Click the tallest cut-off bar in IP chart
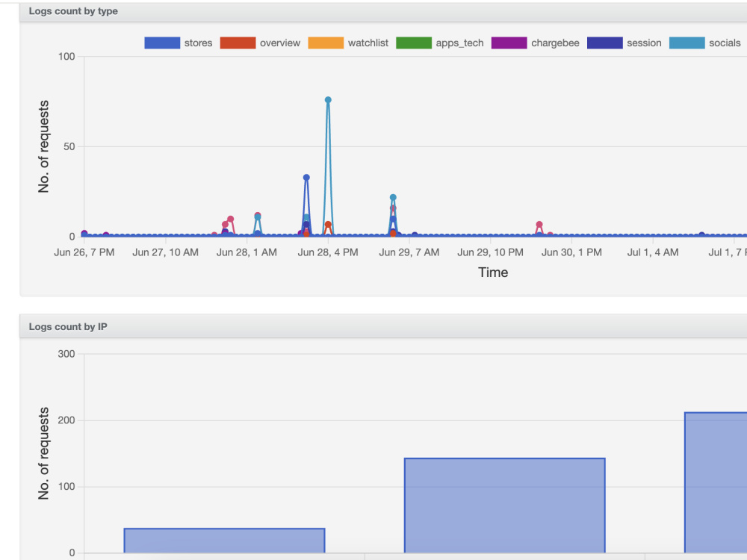The height and width of the screenshot is (560, 747). coord(716,482)
